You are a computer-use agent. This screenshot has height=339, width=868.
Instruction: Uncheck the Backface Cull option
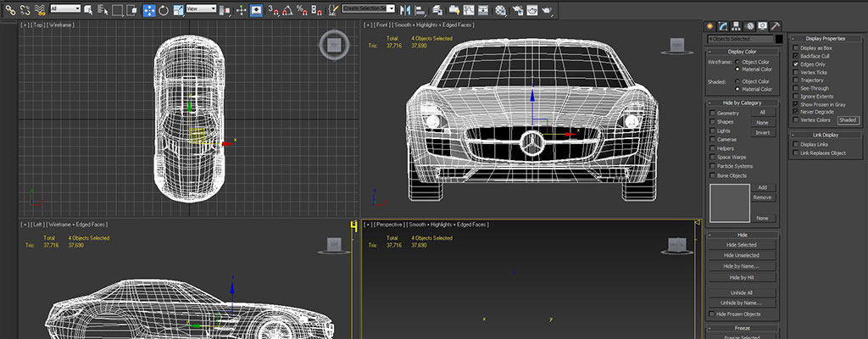pyautogui.click(x=796, y=56)
